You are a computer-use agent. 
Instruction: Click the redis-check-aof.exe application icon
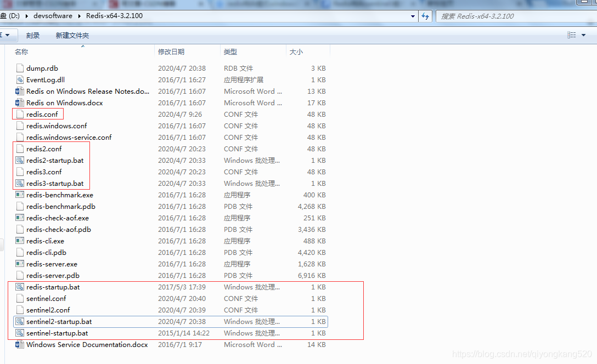coord(19,218)
